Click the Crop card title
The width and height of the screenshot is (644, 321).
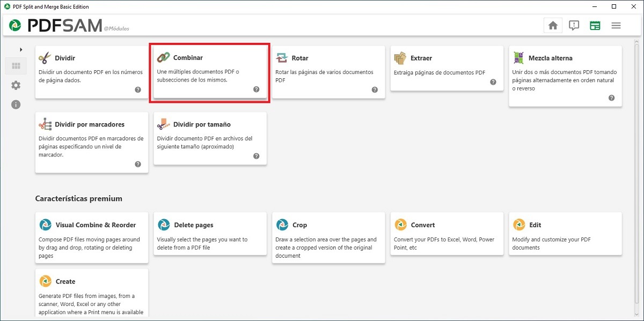tap(299, 225)
